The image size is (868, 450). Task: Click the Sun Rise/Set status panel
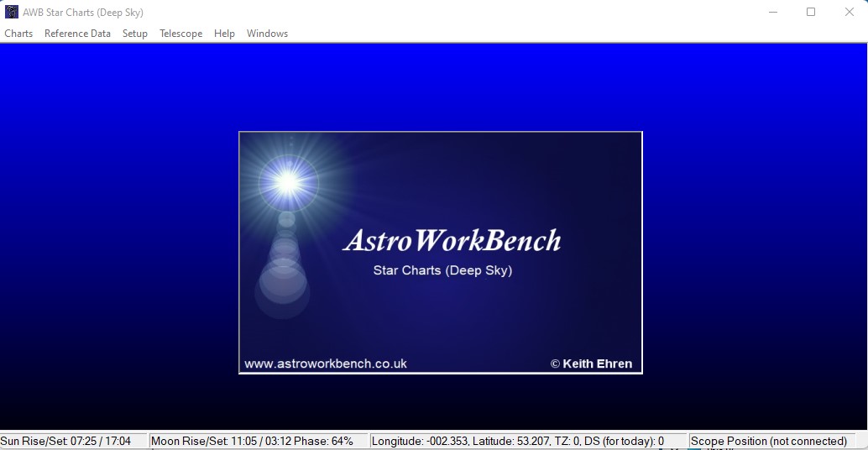(x=65, y=441)
